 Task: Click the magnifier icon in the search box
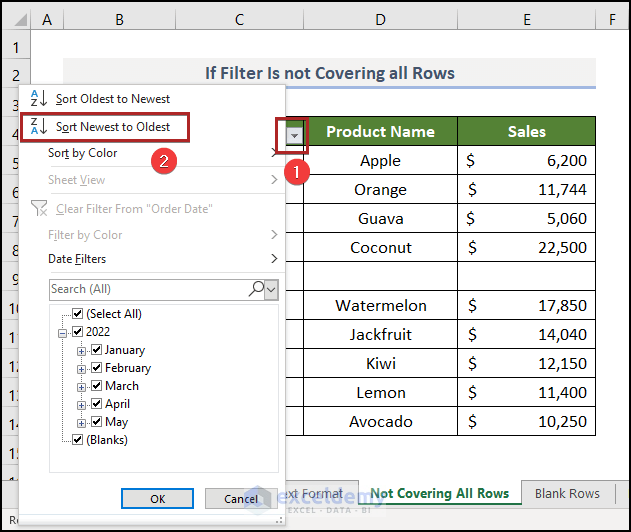256,289
